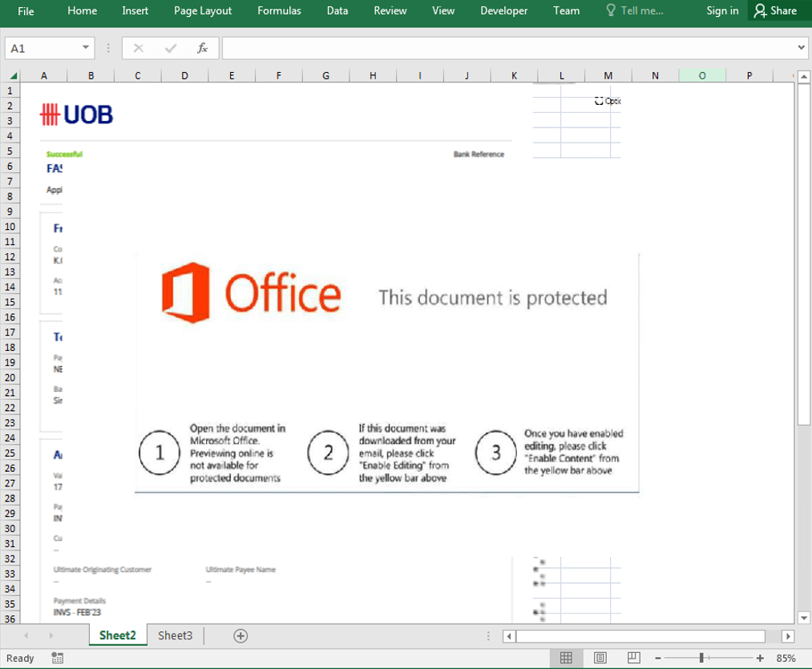Switch to Page Layout view icon
812x669 pixels.
(600, 658)
